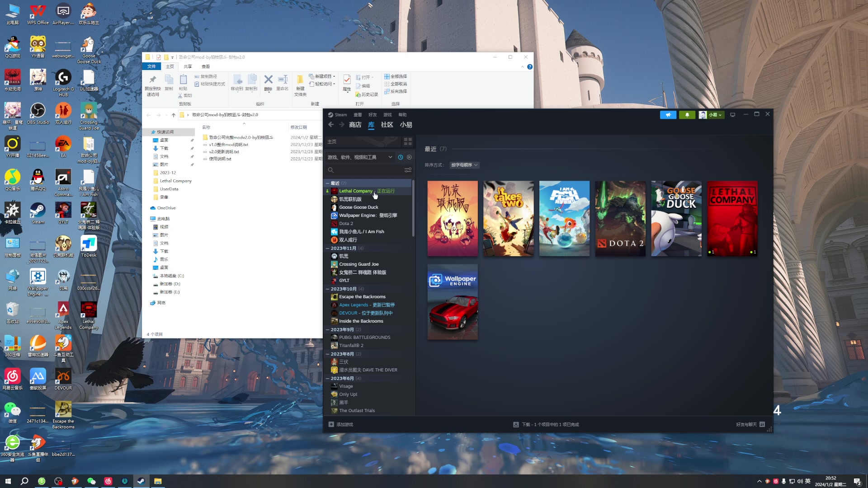
Task: Open Steam notifications bell
Action: pyautogui.click(x=687, y=115)
